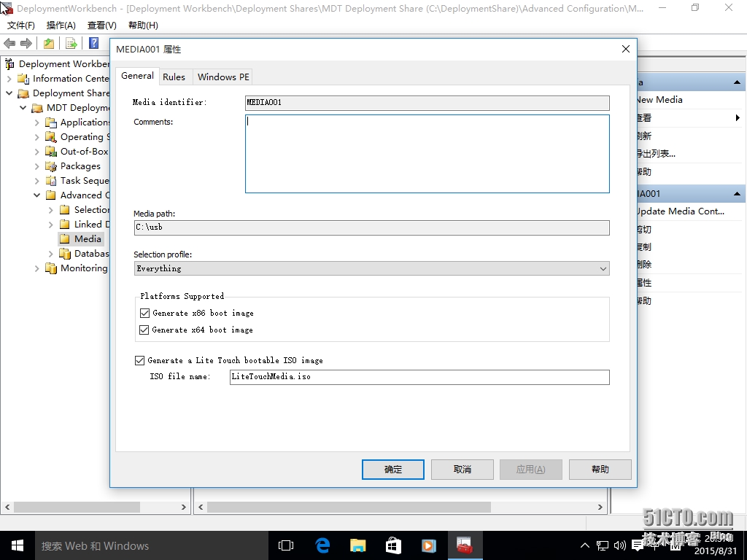Switch to the Rules tab
The image size is (747, 560).
[174, 77]
